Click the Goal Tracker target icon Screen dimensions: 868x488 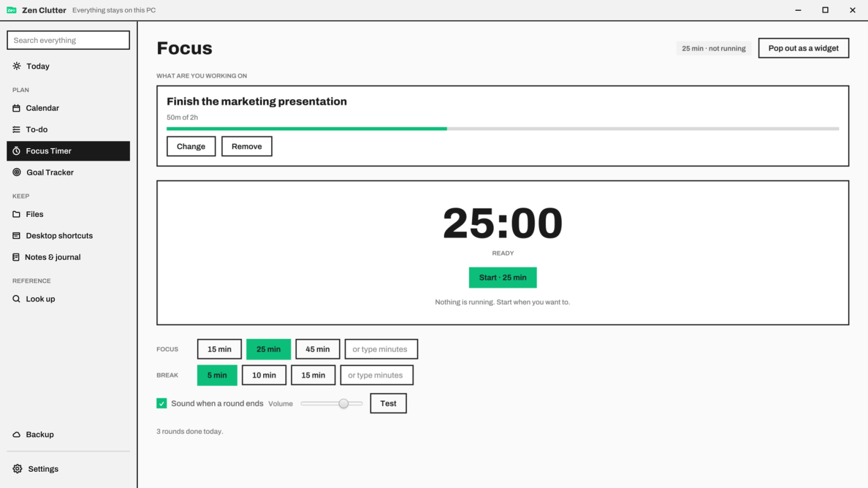[17, 172]
